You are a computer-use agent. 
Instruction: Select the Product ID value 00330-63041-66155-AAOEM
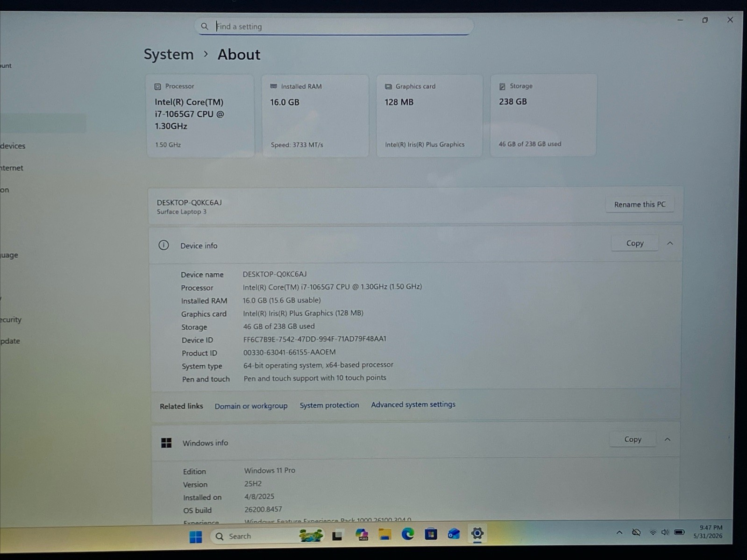point(289,352)
